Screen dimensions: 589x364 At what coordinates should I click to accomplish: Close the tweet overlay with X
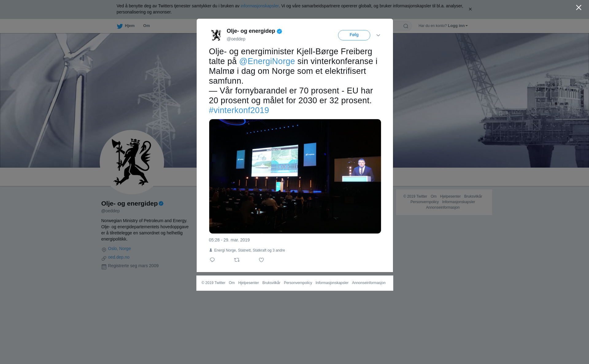click(x=579, y=8)
